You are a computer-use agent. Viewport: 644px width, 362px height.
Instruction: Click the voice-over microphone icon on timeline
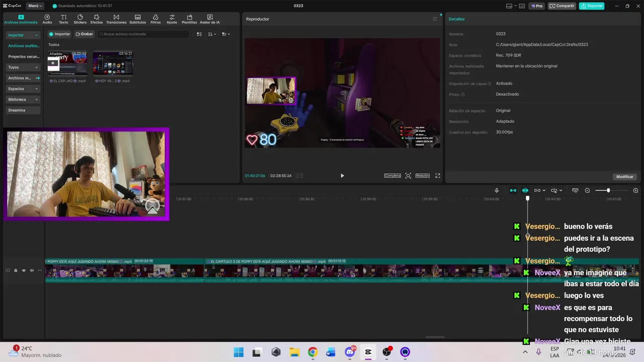click(497, 191)
